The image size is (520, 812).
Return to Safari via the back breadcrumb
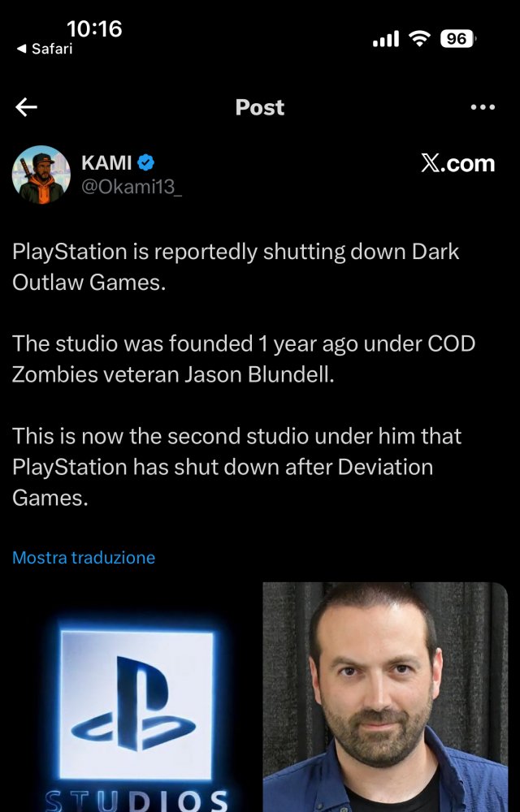[x=45, y=49]
